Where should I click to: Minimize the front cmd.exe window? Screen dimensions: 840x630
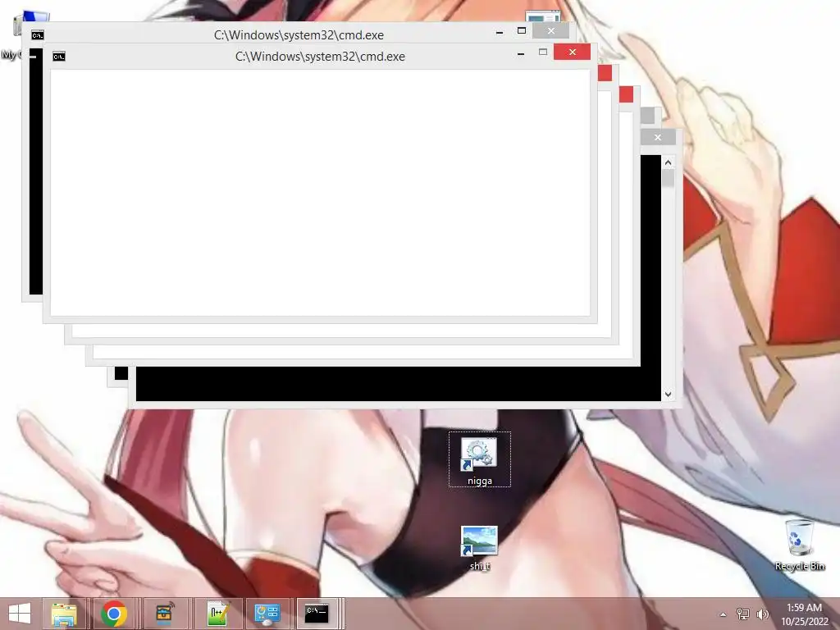(521, 53)
